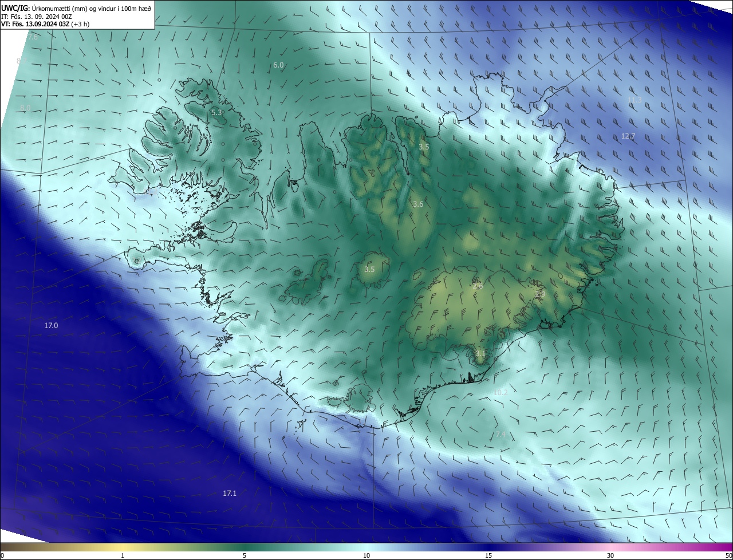Click the 11.3 value label on the map
Viewport: 733px width, 560px height.
[635, 100]
